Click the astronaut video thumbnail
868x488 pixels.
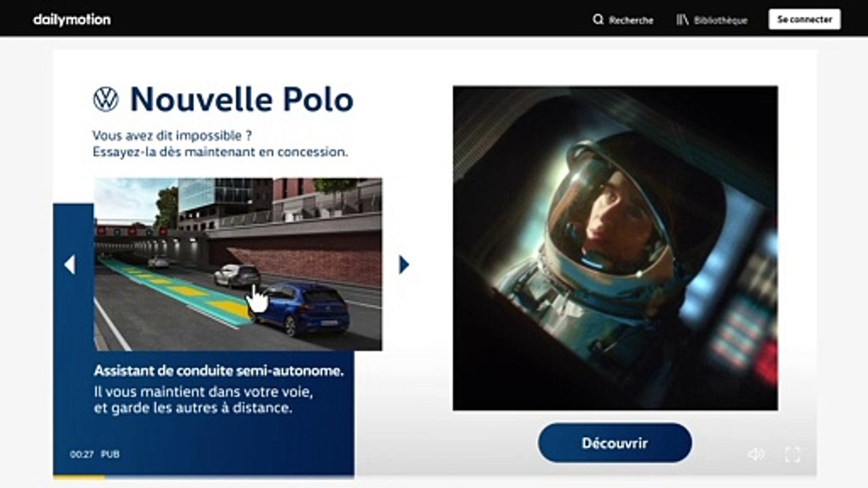[x=616, y=248]
